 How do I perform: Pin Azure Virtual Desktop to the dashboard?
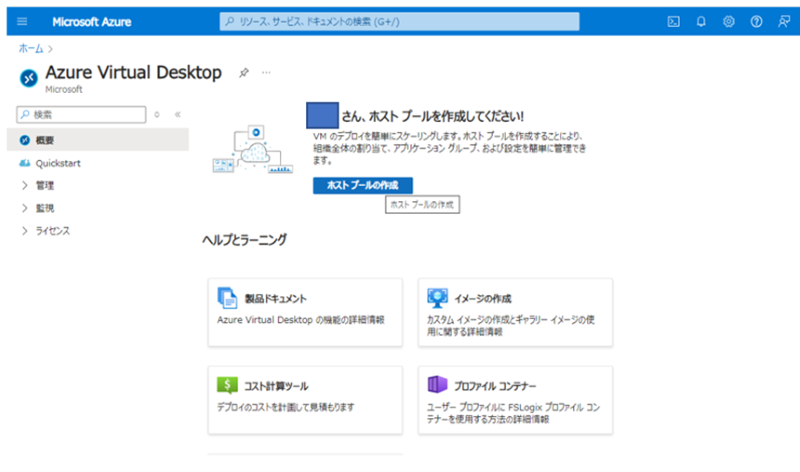pos(244,72)
